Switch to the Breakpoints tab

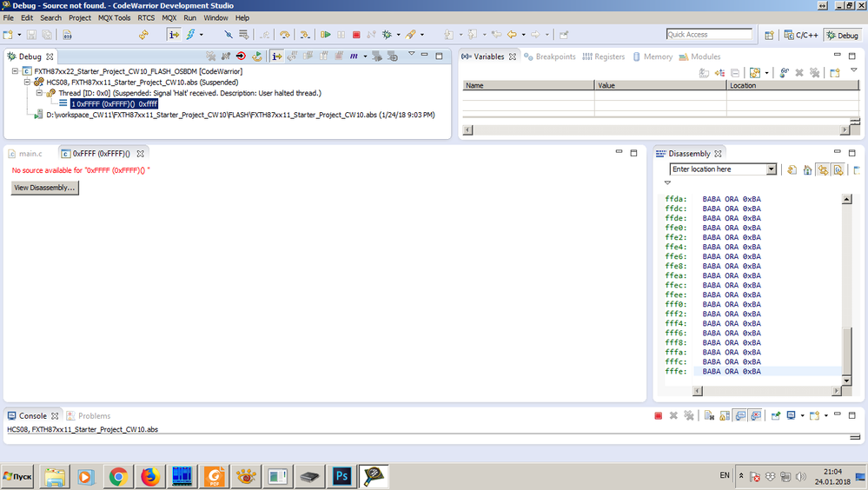[x=550, y=56]
